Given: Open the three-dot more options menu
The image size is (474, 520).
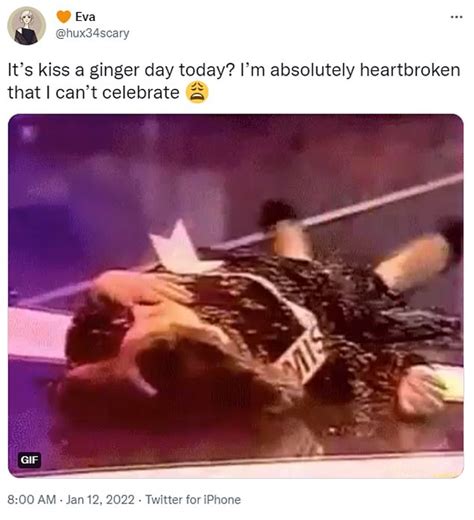Looking at the screenshot, I should coord(456,17).
